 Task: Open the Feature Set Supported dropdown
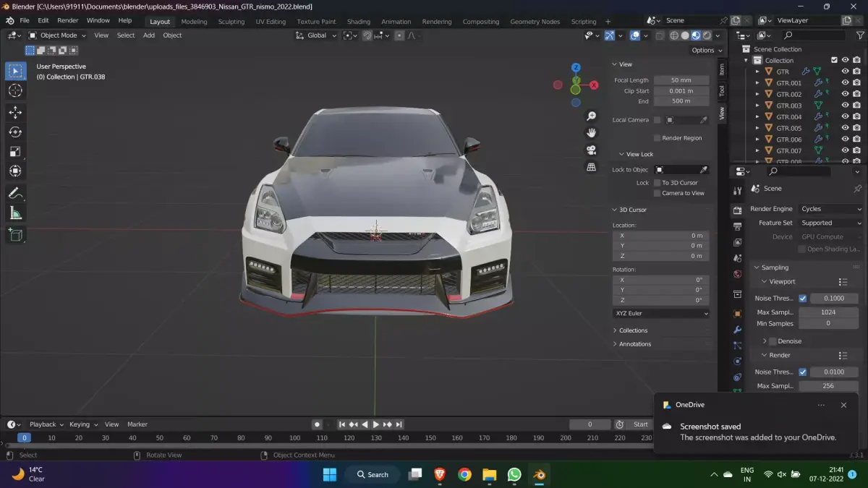pyautogui.click(x=830, y=223)
